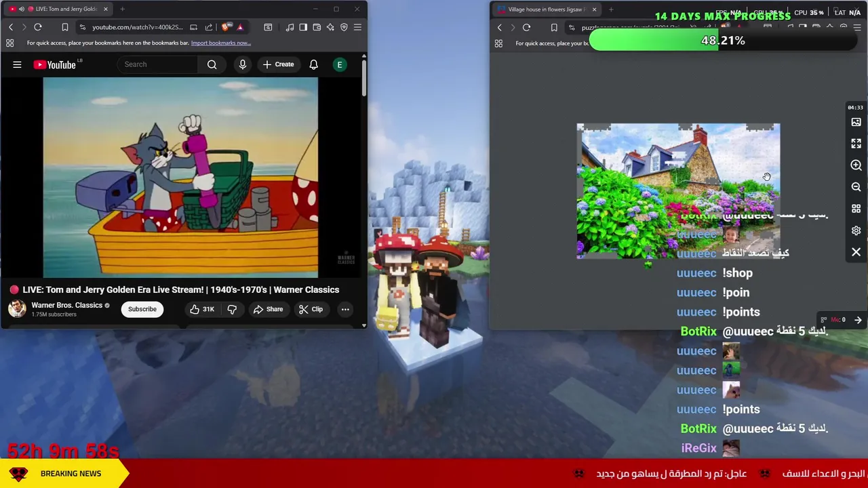Close the Village house Jigsaw tab
Screen dimensions: 868x488
[594, 9]
